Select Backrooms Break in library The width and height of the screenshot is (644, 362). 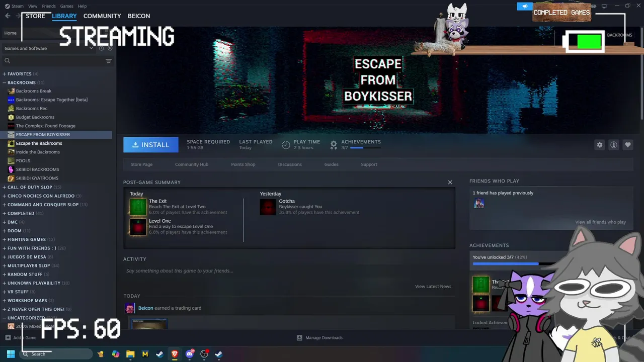34,91
